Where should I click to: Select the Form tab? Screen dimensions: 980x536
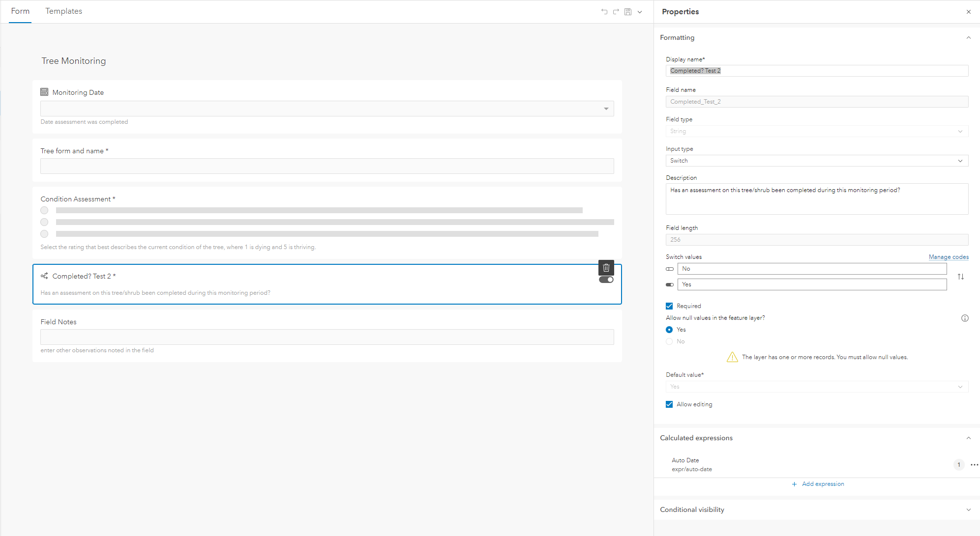click(20, 11)
